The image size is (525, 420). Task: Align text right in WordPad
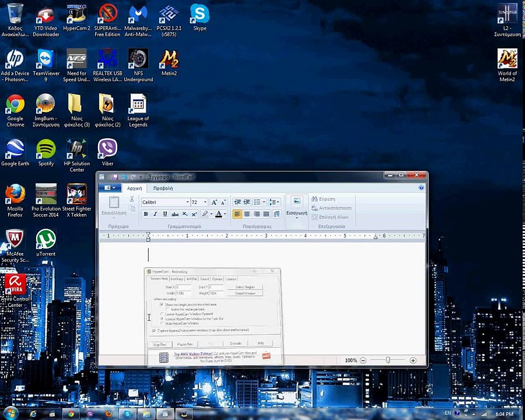(257, 214)
